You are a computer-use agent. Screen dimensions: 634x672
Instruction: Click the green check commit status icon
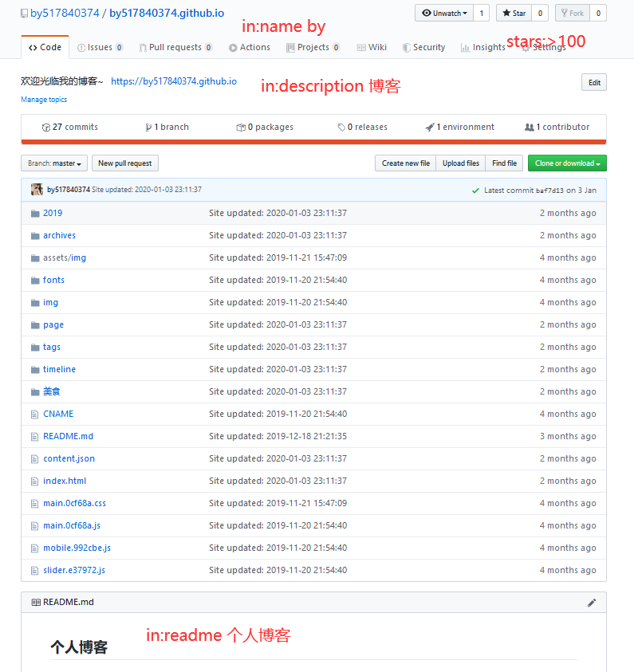475,191
